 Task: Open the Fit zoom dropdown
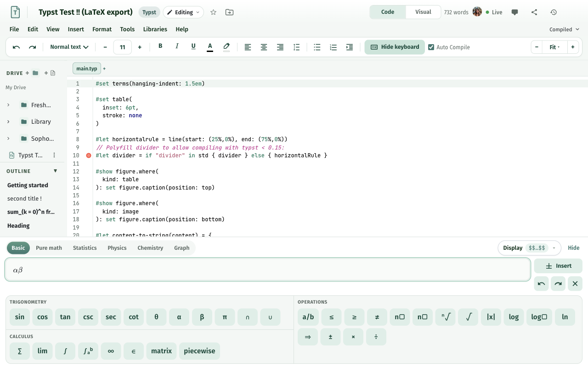(555, 47)
